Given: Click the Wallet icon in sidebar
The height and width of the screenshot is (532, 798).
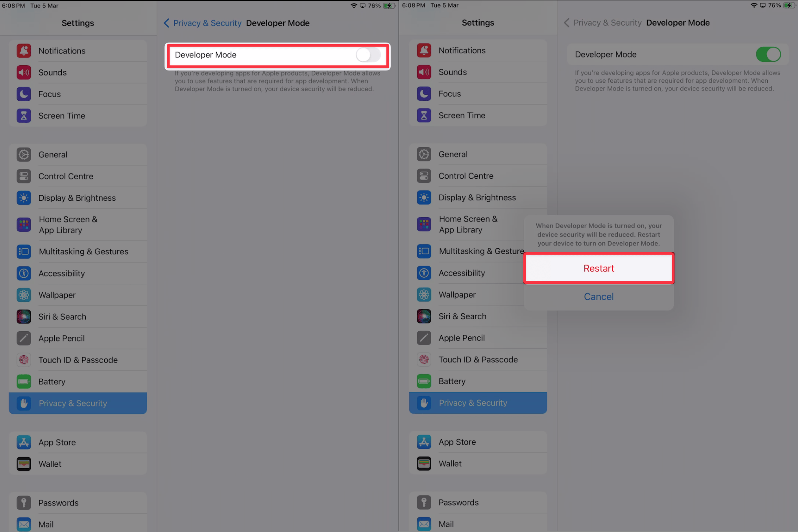Looking at the screenshot, I should [24, 464].
